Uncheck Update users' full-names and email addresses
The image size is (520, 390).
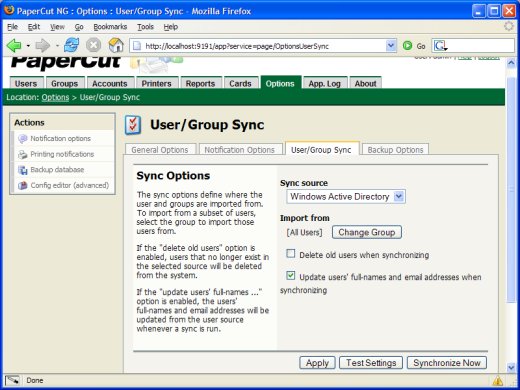291,275
